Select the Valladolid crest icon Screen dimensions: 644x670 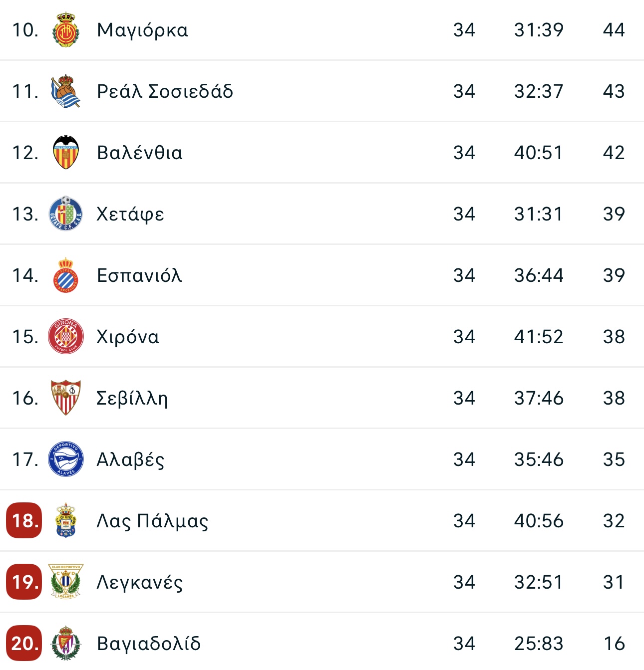point(66,643)
